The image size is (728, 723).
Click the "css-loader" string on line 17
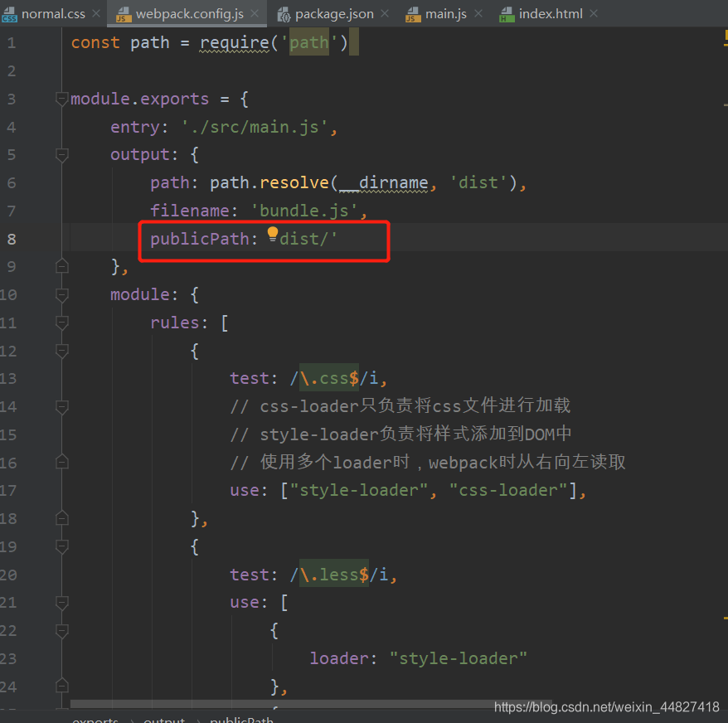point(509,490)
